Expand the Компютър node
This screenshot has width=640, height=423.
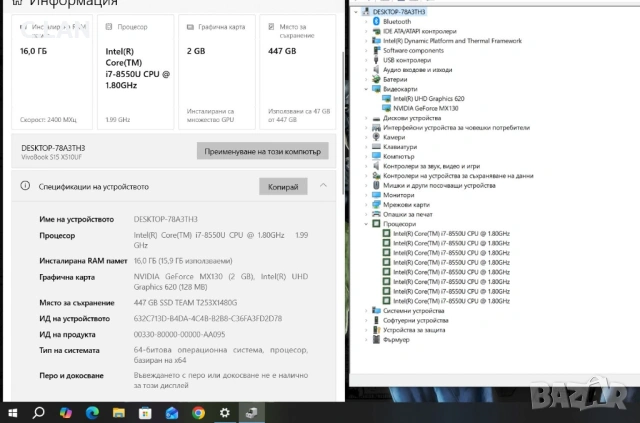click(366, 156)
